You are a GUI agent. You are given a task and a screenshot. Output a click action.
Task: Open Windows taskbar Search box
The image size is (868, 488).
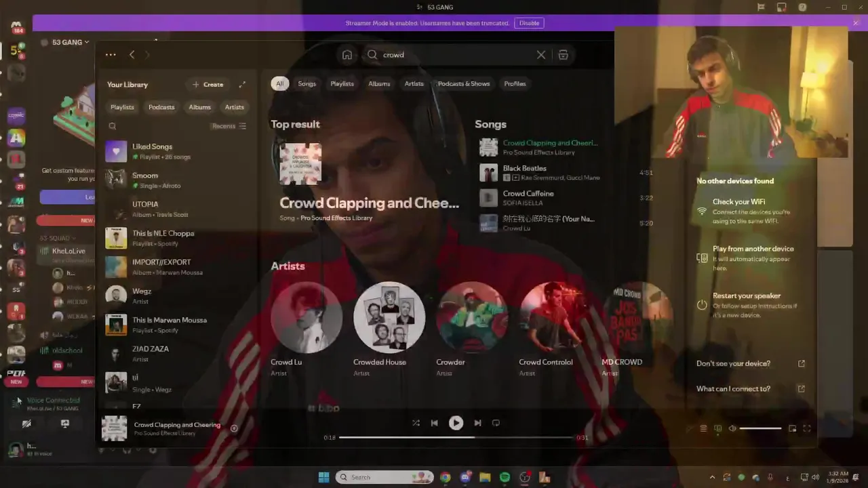coord(384,477)
